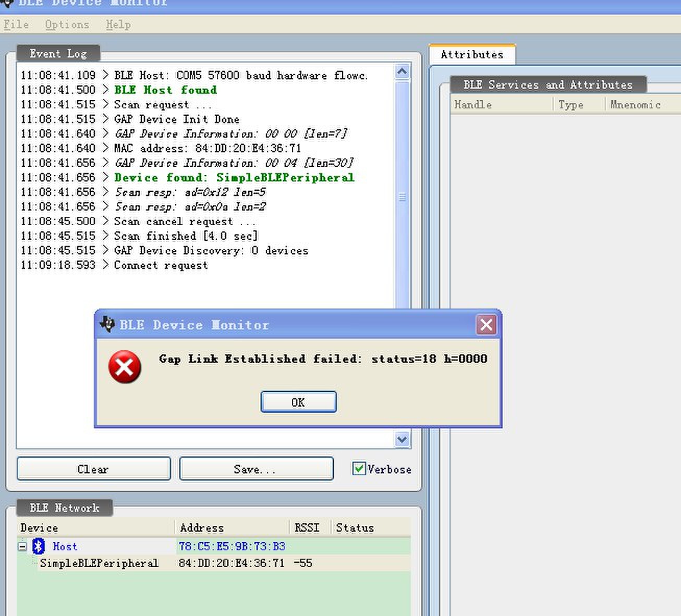Click 'GAP Device Information: 00 00 [len=7]' line
The width and height of the screenshot is (681, 616).
184,134
